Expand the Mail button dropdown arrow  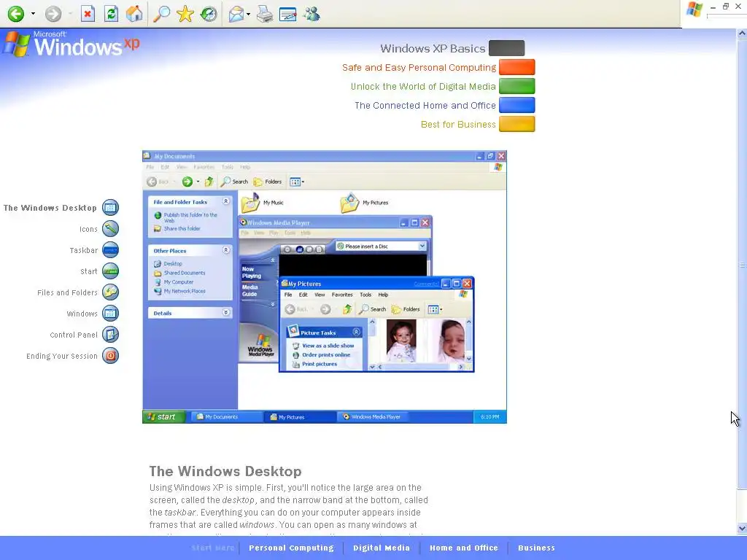(249, 14)
